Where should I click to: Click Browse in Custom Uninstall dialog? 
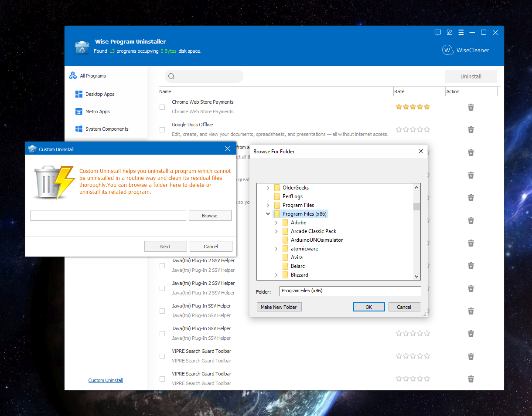210,216
